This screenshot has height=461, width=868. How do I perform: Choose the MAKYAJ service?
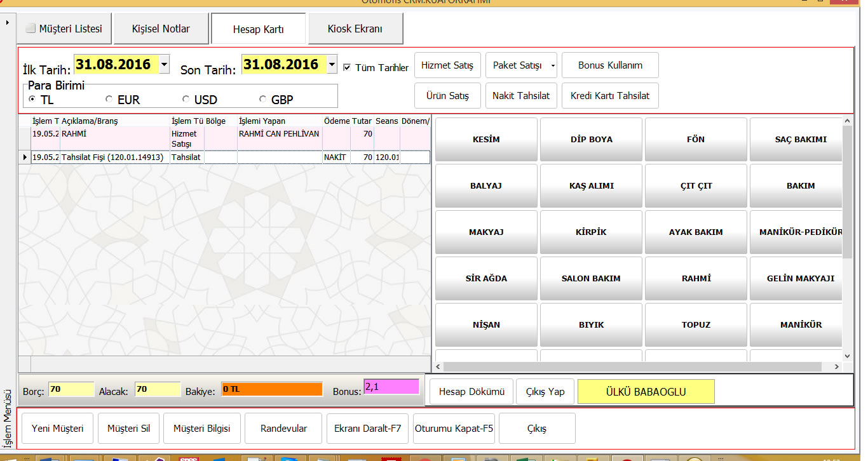tap(486, 232)
